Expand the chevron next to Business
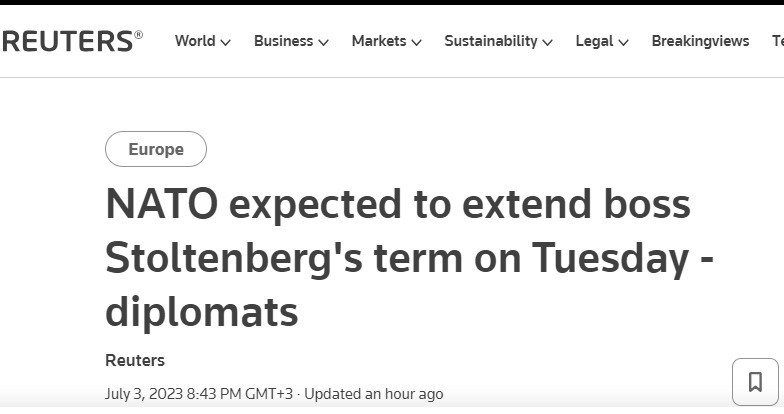Viewport: 784px width, 414px height. pyautogui.click(x=323, y=42)
